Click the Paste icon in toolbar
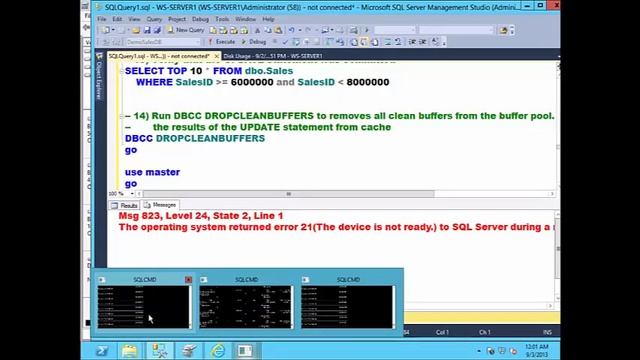Viewport: 640px width, 360px height. click(x=278, y=30)
